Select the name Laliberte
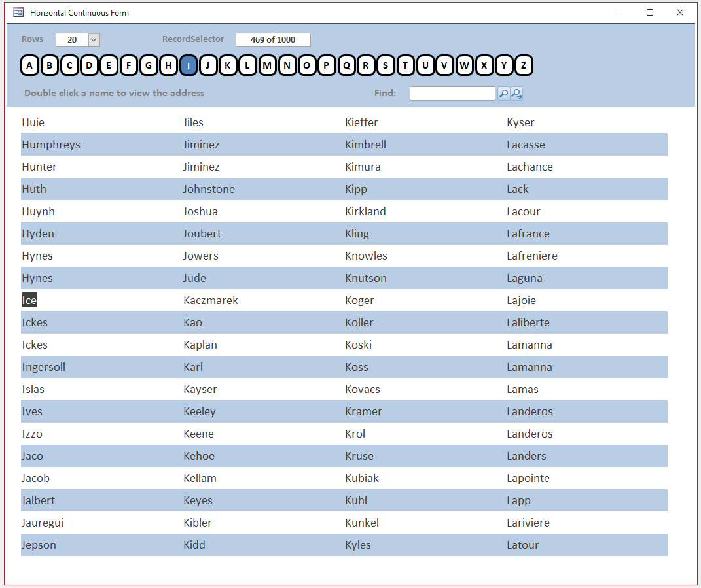Screen dimensions: 701x588 [528, 322]
